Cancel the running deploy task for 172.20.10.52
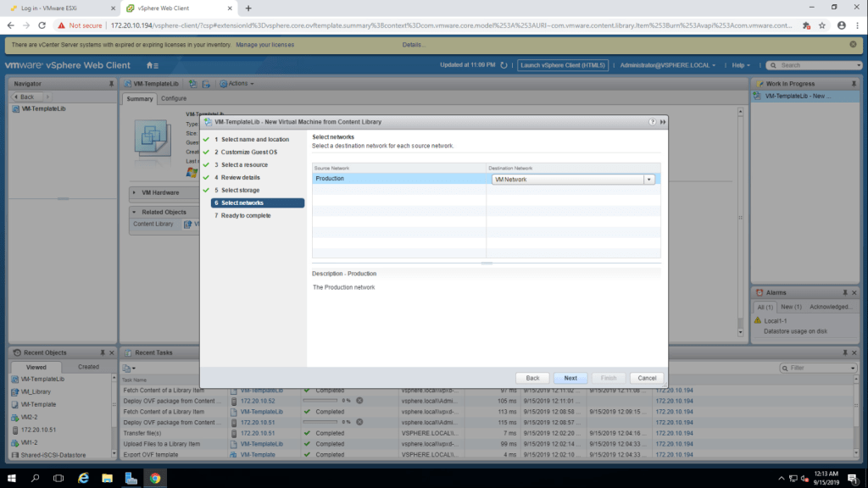Screen dimensions: 868x488 tap(359, 400)
